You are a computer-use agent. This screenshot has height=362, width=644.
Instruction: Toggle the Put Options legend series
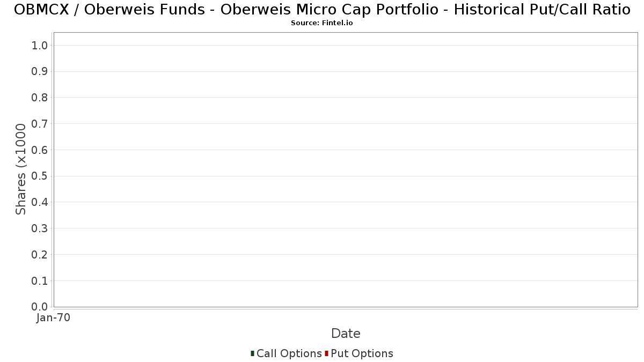(x=362, y=353)
